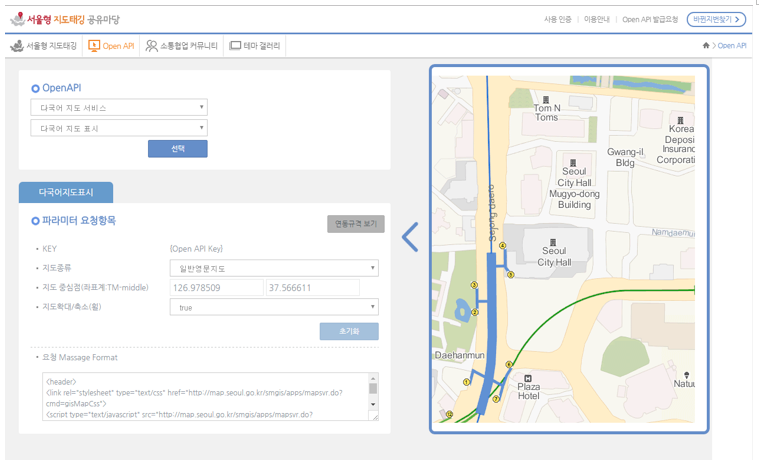Click subway exit marker 6 on map
Image resolution: width=759 pixels, height=474 pixels.
509,364
